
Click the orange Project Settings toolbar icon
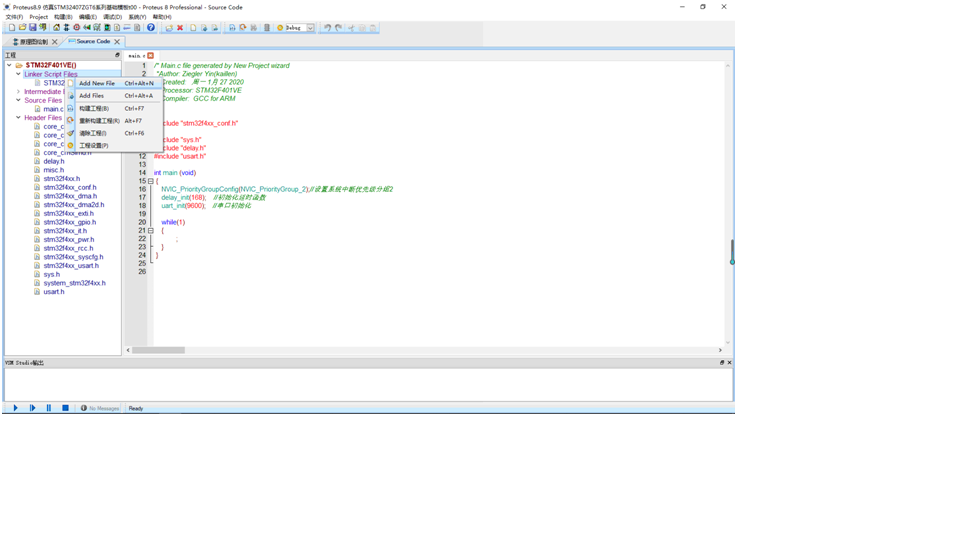[280, 28]
